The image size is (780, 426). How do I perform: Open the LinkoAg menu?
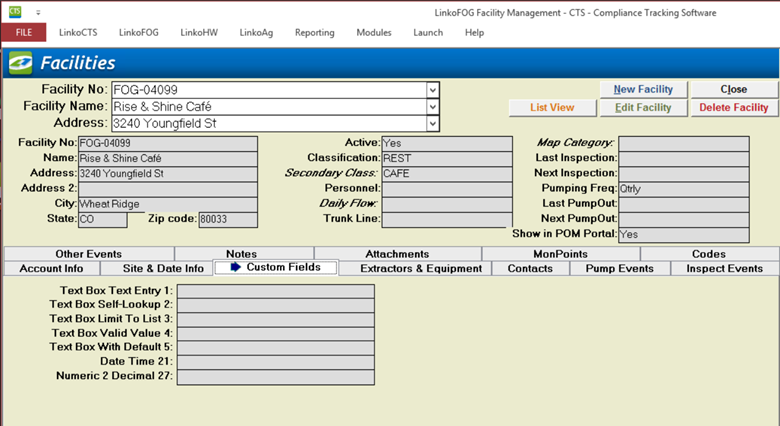coord(256,32)
